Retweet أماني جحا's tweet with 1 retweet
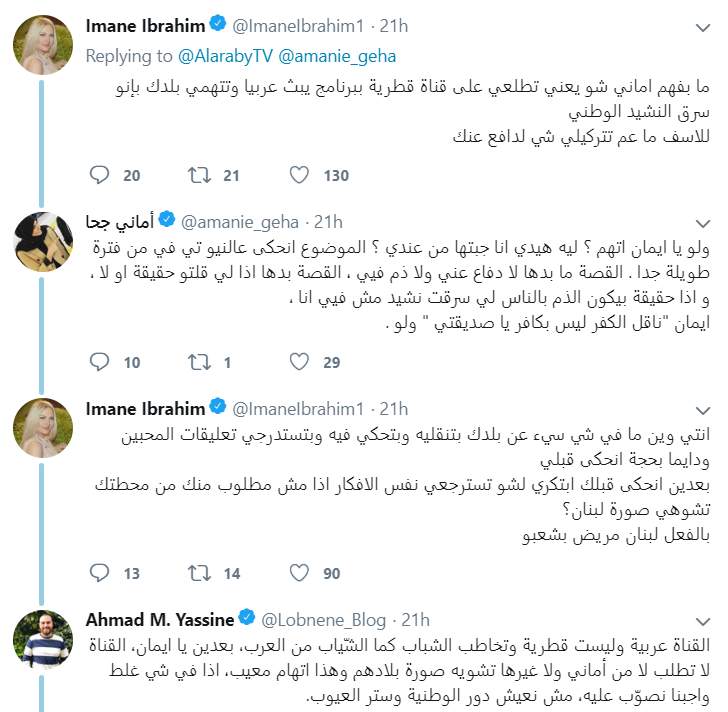The width and height of the screenshot is (728, 712). (x=199, y=362)
